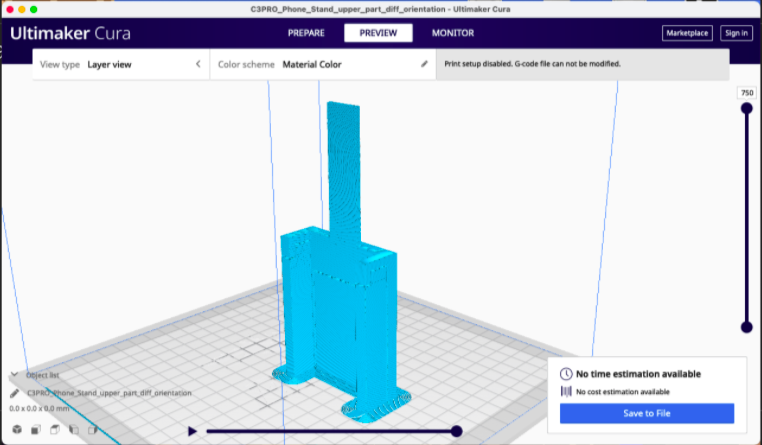Screen dimensions: 762x445
Task: Click 'No time estimation available' text
Action: point(638,374)
